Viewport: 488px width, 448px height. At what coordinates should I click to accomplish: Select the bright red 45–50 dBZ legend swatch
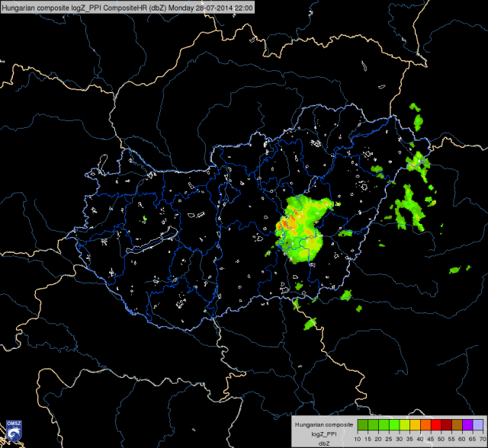pos(436,425)
